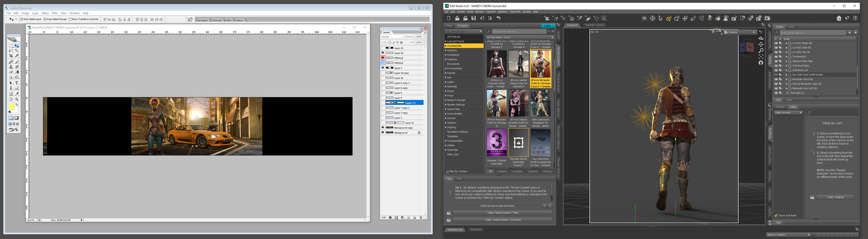Screen dimensions: 868x239
Task: Toggle the Auto Select Groups checkbox
Action: click(x=45, y=19)
